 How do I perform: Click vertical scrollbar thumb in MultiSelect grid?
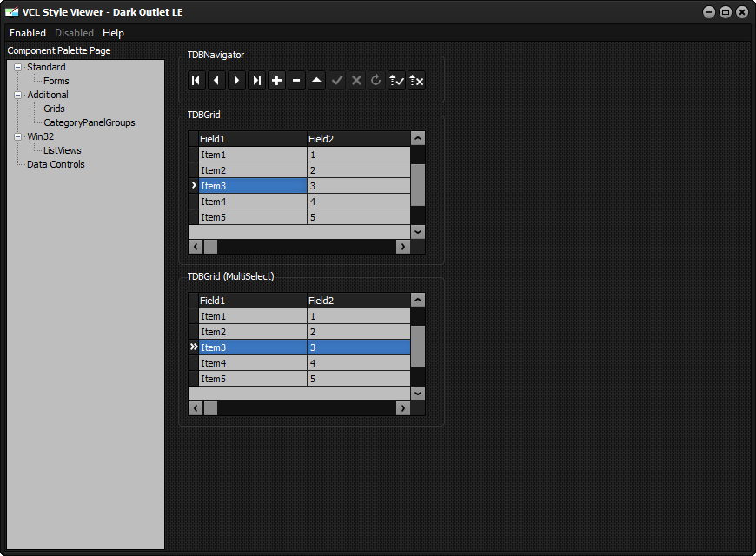coord(418,347)
